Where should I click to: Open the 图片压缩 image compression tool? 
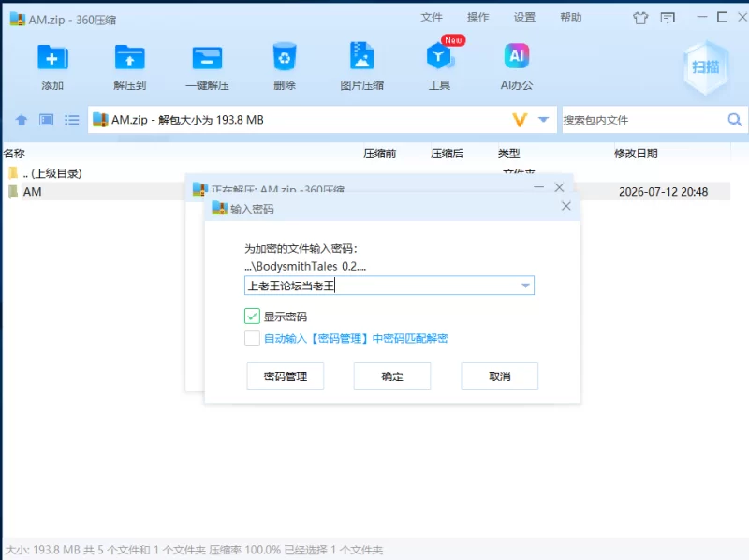[361, 56]
